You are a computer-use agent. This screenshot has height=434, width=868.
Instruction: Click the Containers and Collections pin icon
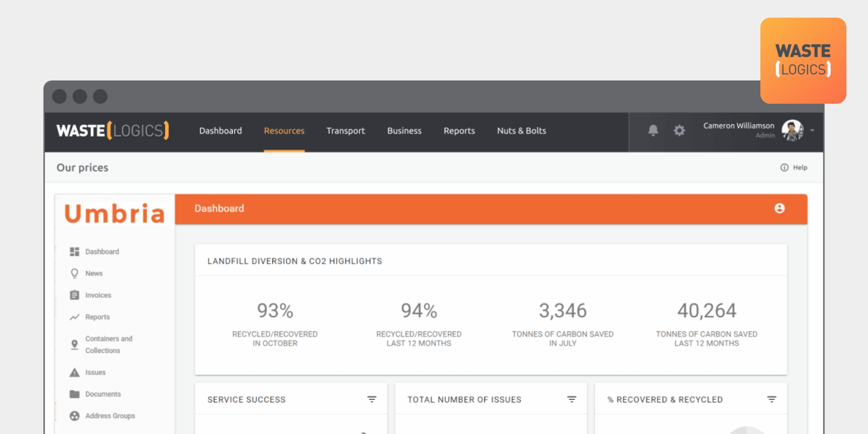pos(74,344)
